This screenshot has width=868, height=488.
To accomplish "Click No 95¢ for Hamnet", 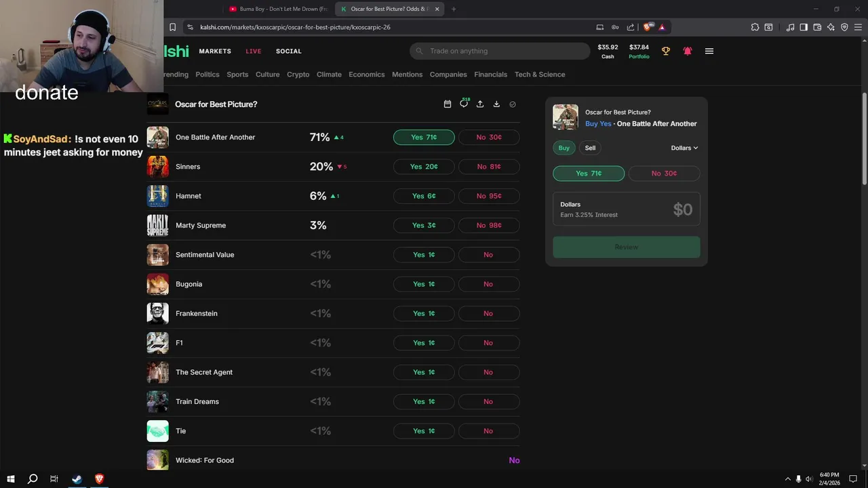I will pos(489,196).
